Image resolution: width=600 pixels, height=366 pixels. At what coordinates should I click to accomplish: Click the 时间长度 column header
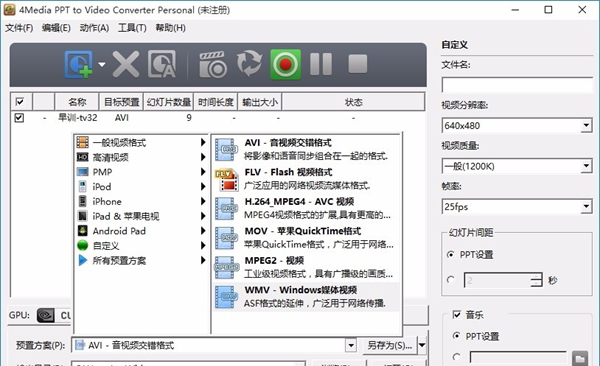216,102
